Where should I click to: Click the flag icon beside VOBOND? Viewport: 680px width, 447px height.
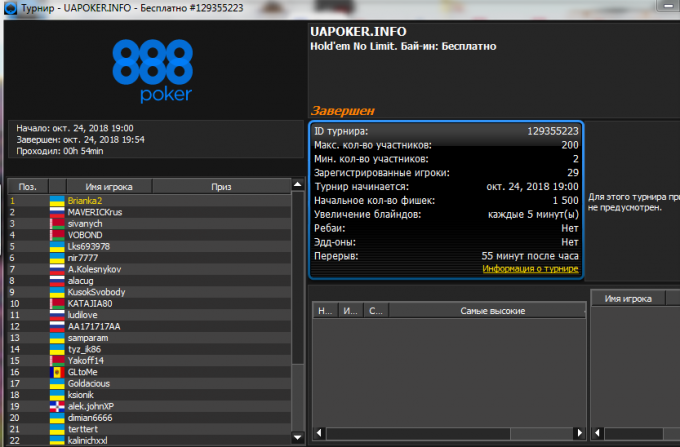pos(57,235)
